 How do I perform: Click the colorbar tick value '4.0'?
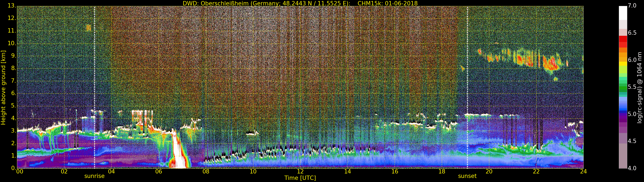[632, 168]
